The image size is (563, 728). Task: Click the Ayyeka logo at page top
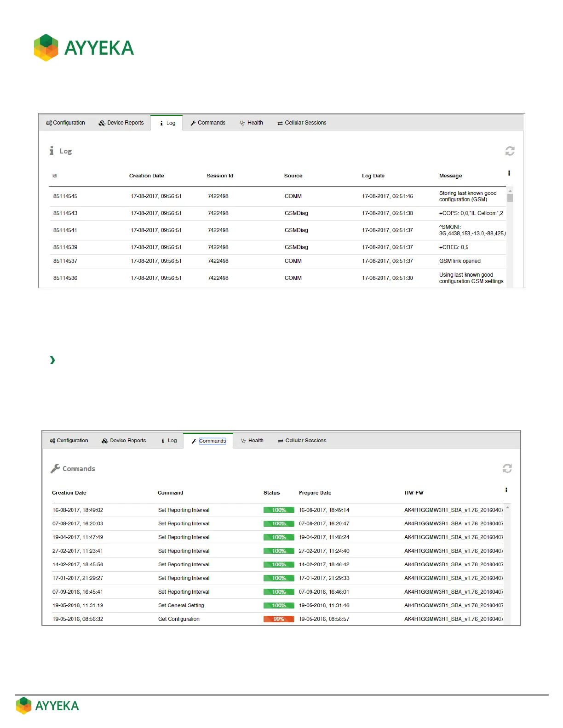tap(84, 48)
